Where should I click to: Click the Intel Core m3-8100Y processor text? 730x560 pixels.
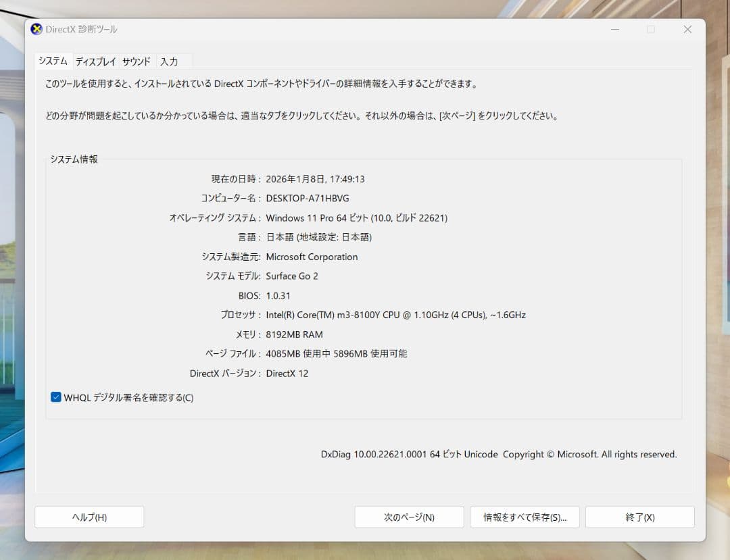(397, 315)
